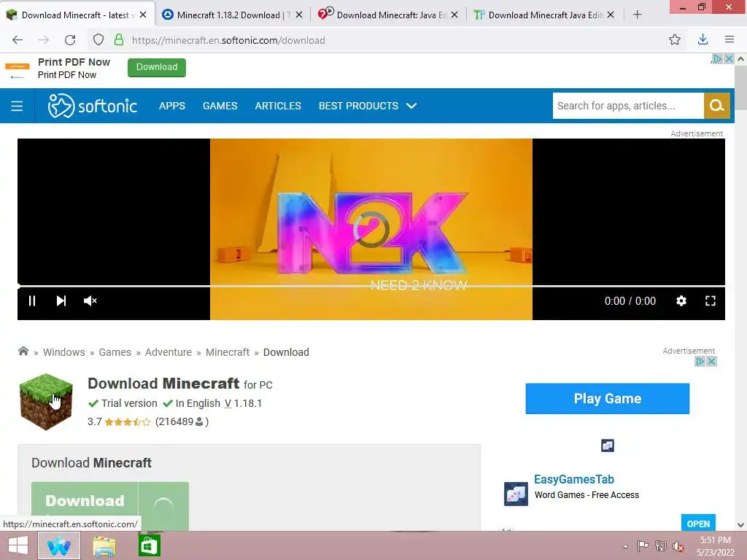Click the video progress bar
Image resolution: width=747 pixels, height=560 pixels.
click(x=371, y=286)
